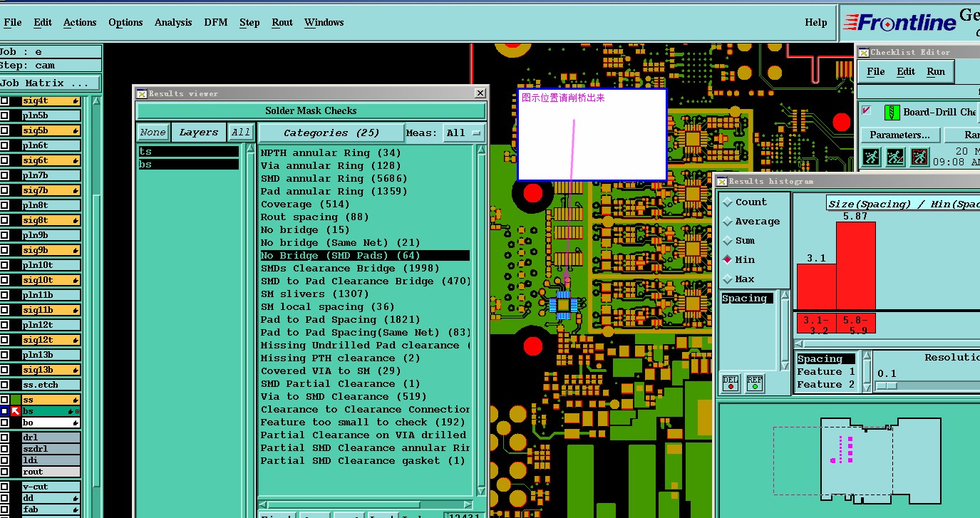Click first running-man run icon in Checklist Editor
980x518 pixels.
click(x=871, y=157)
